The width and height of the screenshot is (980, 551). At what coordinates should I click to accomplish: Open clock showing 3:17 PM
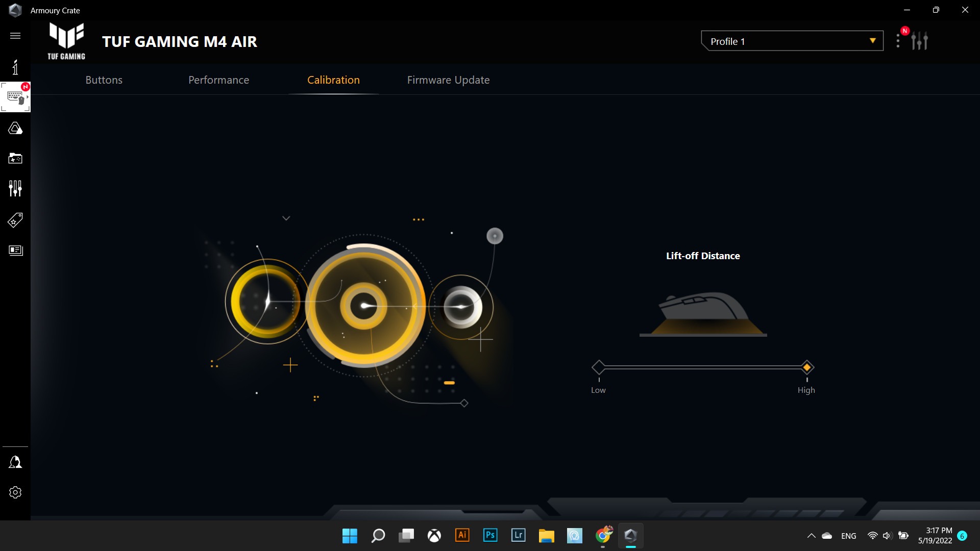coord(935,536)
